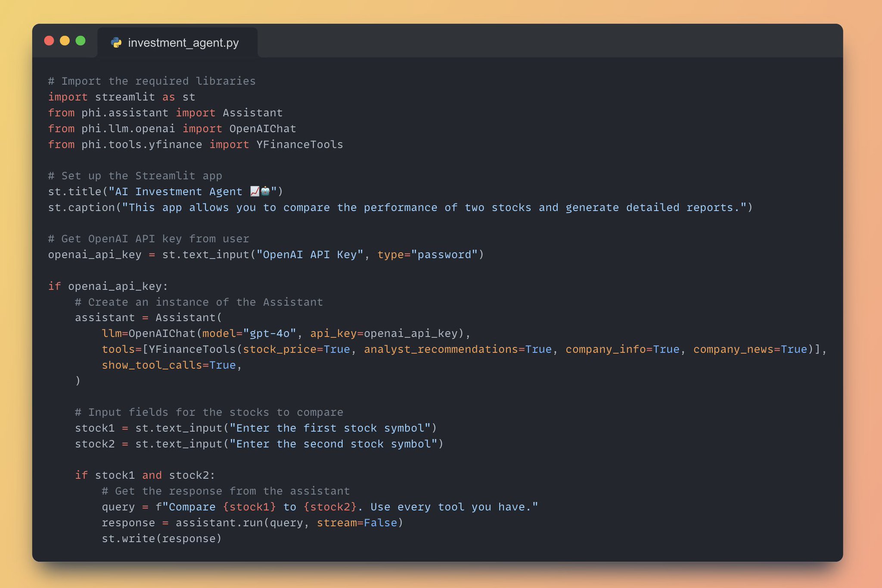Select the investment_agent.py tab
The width and height of the screenshot is (882, 588).
[177, 43]
